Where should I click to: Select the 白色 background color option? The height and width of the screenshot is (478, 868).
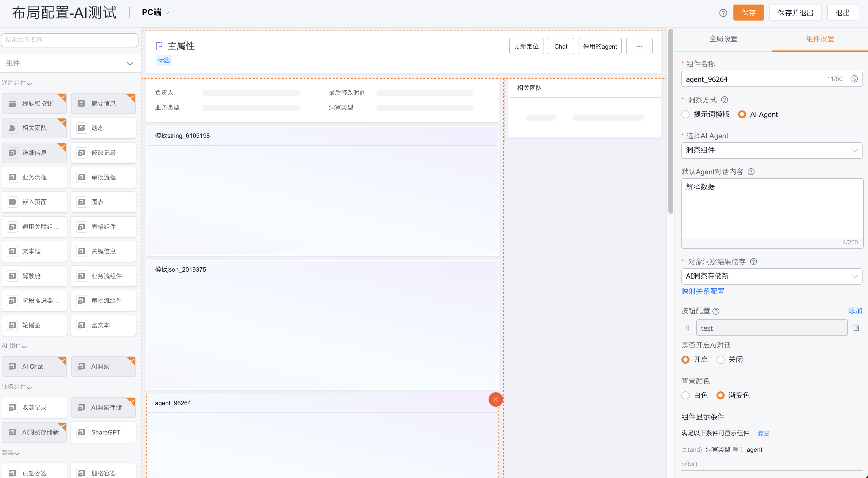tap(685, 395)
